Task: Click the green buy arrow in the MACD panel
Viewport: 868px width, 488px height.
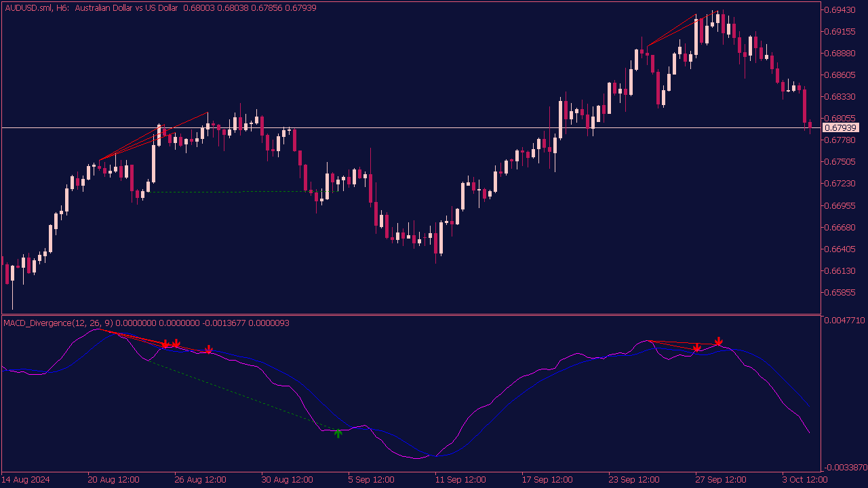Action: coord(338,433)
